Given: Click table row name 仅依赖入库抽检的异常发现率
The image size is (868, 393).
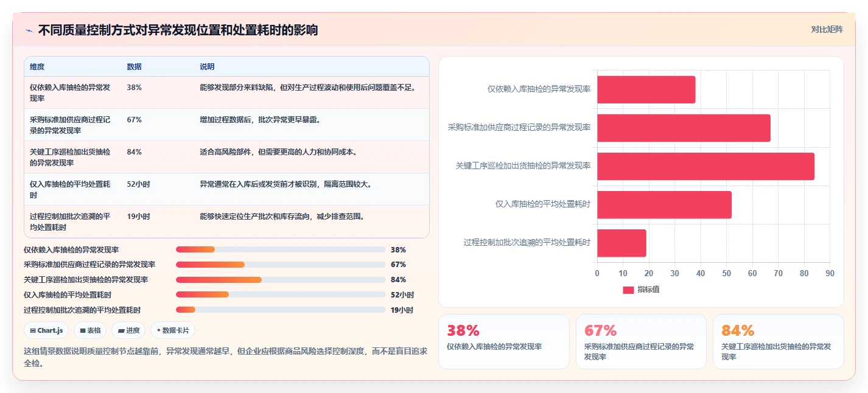Looking at the screenshot, I should [x=70, y=92].
